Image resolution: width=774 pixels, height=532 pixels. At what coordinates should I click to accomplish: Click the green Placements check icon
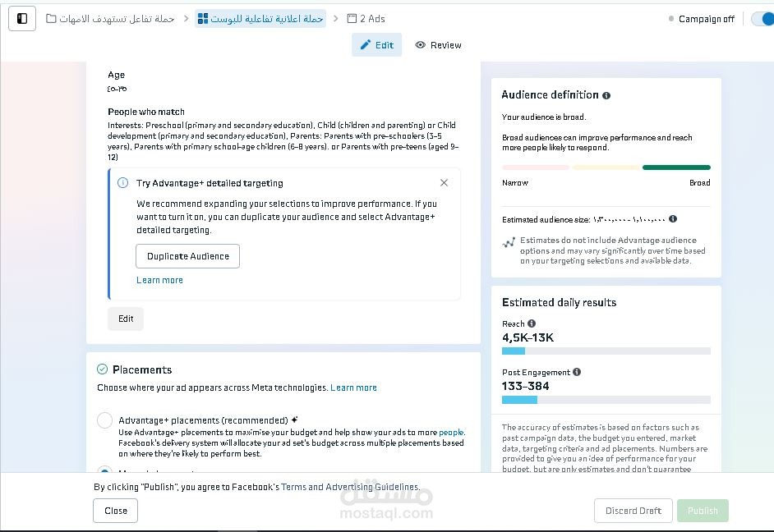(102, 369)
